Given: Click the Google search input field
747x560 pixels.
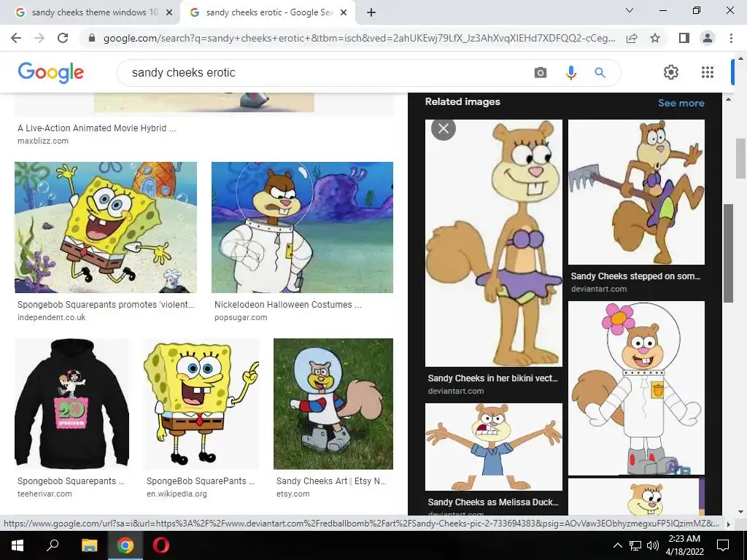Looking at the screenshot, I should coord(329,73).
